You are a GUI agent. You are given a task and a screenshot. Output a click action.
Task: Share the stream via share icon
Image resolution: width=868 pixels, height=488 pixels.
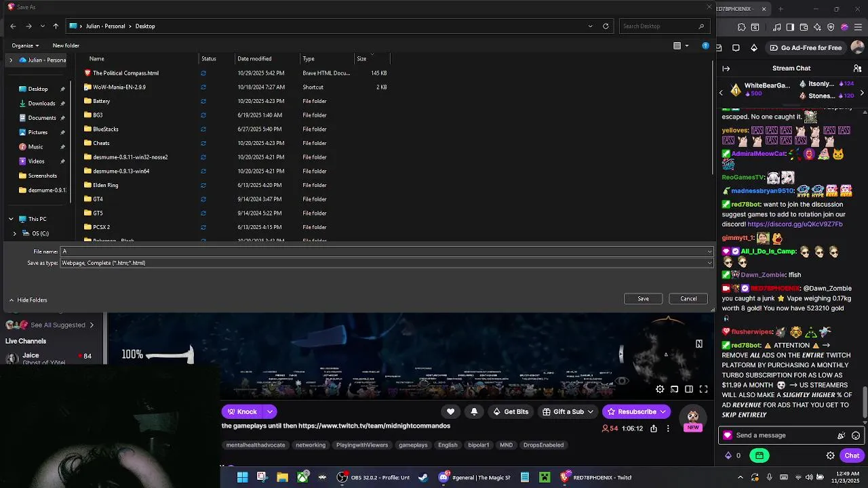coord(654,428)
